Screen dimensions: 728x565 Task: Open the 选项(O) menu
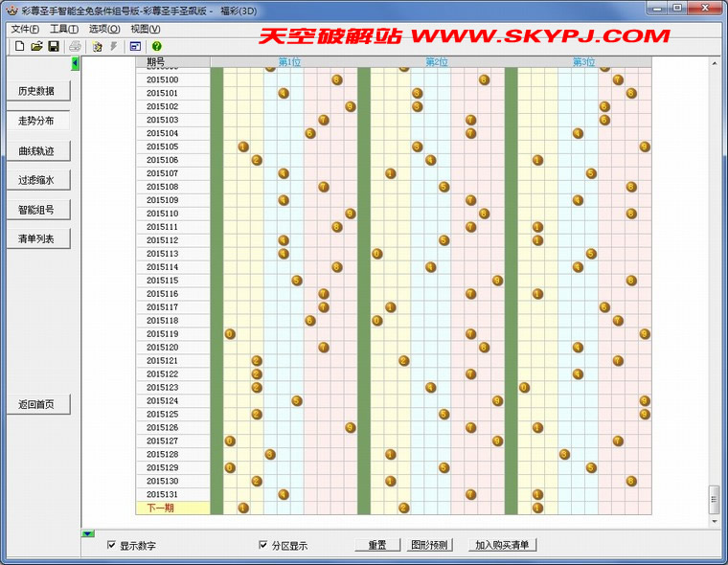point(104,29)
